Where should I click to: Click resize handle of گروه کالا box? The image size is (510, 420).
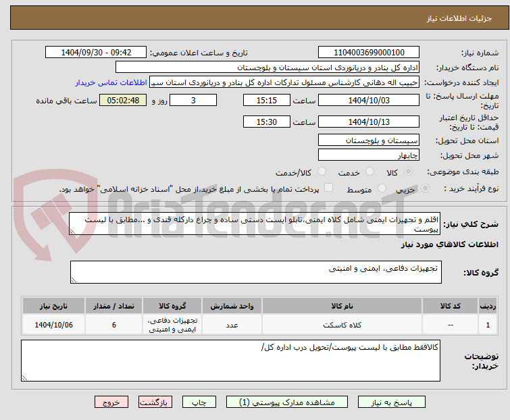point(74,280)
